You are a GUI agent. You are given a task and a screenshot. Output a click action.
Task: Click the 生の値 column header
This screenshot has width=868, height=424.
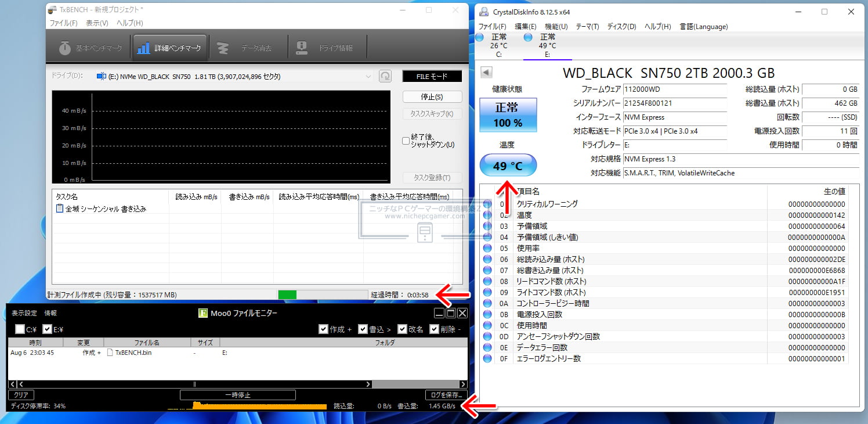click(x=808, y=191)
